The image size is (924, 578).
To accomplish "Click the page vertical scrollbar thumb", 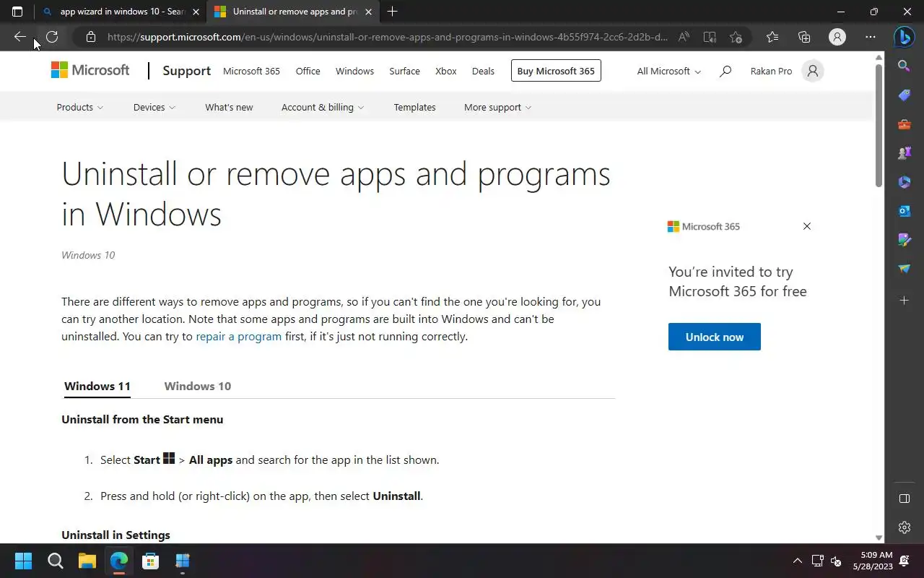I will pos(879,126).
